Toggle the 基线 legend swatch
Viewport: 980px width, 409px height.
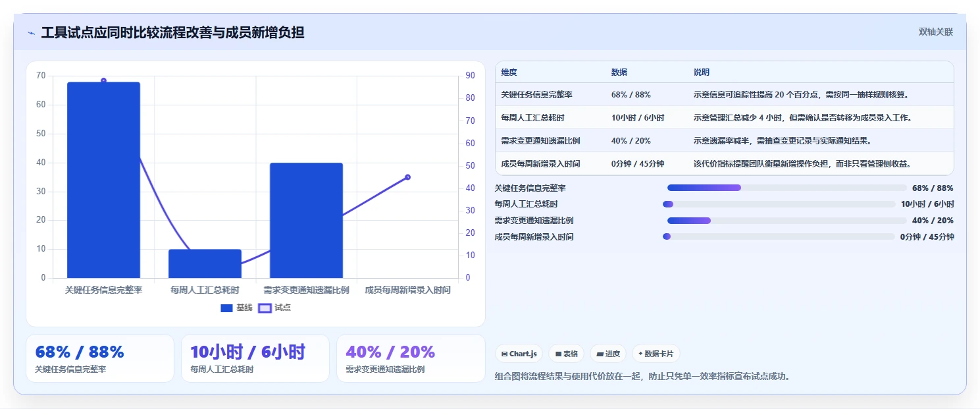coord(226,308)
